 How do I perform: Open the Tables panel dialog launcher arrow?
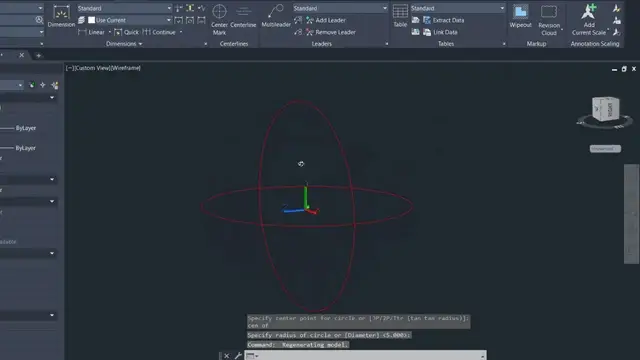pos(504,44)
